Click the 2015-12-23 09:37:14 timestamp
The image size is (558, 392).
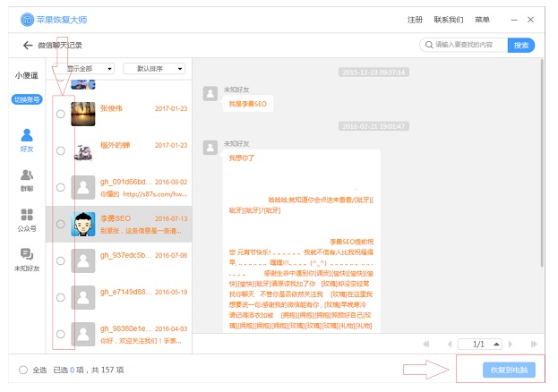pyautogui.click(x=373, y=72)
